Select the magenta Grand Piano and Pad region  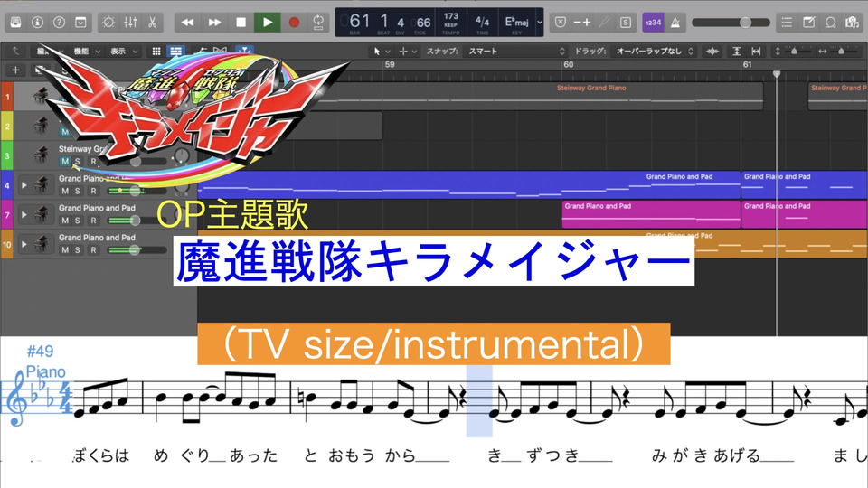click(651, 215)
